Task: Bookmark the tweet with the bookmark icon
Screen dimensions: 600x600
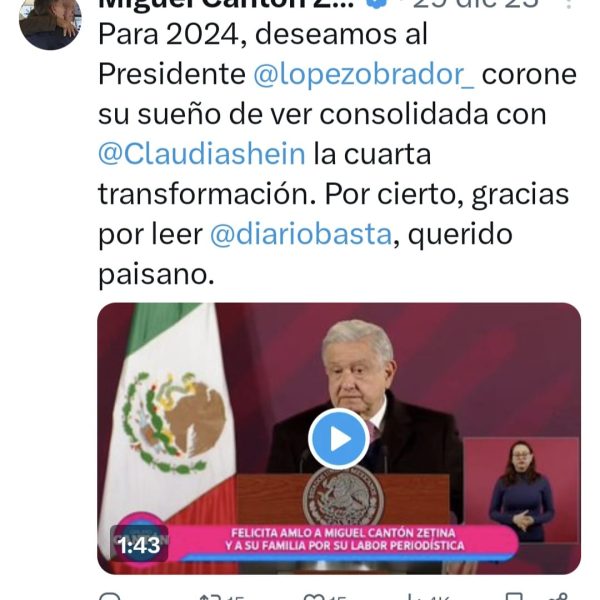Action: pos(514,597)
